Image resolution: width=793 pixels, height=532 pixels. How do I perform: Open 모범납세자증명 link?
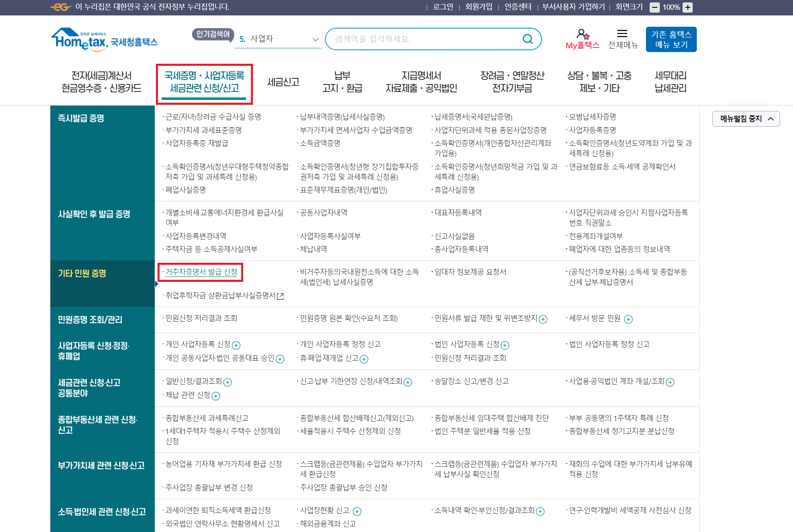click(x=592, y=117)
